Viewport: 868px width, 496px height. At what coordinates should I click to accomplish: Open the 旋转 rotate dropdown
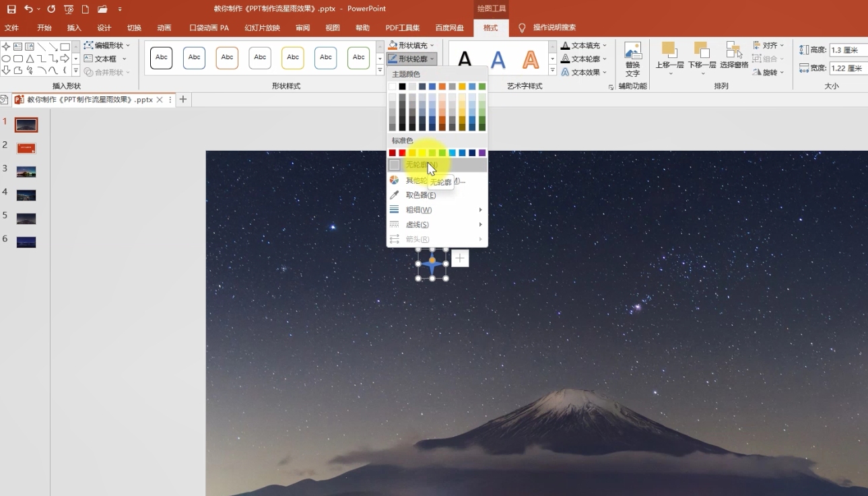tap(768, 72)
